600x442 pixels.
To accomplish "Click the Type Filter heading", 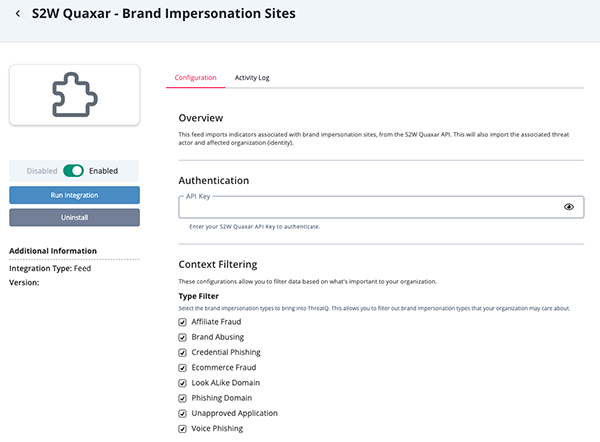I will click(199, 296).
